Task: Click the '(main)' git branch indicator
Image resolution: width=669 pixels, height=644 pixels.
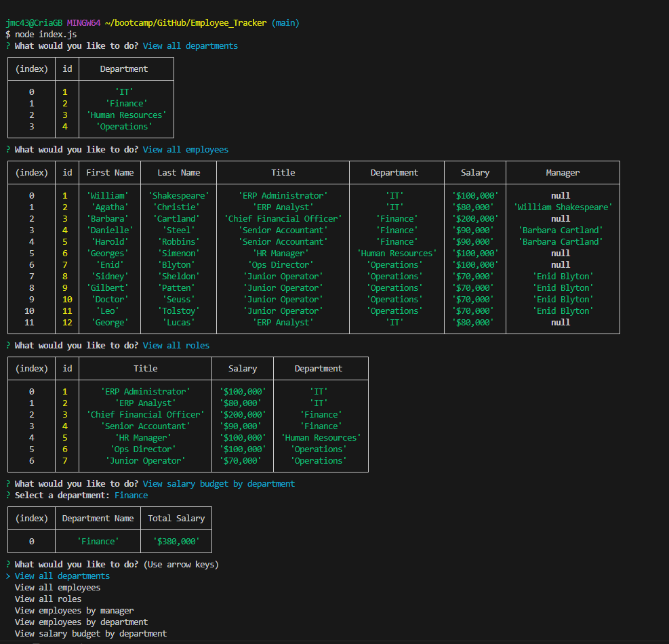Action: point(285,22)
